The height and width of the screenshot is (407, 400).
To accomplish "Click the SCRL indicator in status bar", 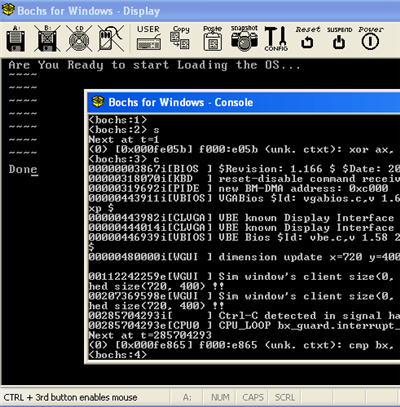I will tap(285, 397).
